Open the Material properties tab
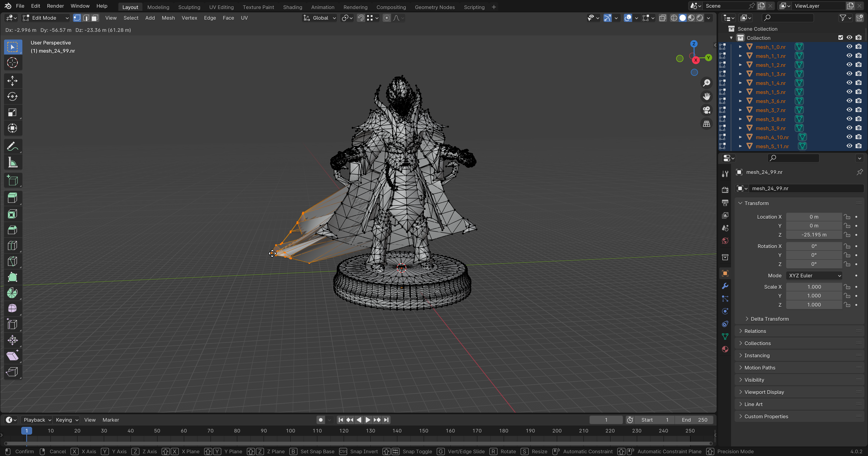 coord(725,349)
